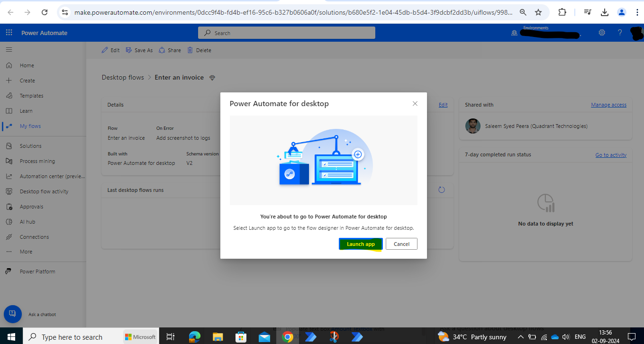Open Process mining in the sidebar
Viewport: 644px width, 344px height.
click(37, 161)
